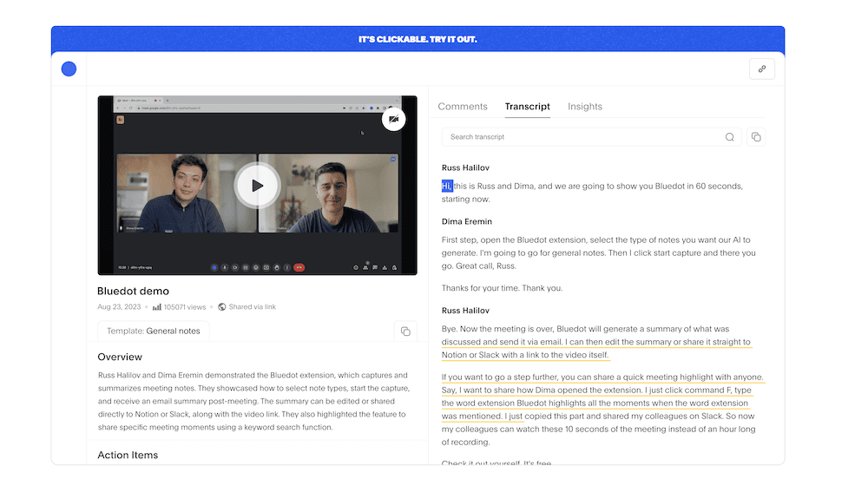Image resolution: width=868 pixels, height=499 pixels.
Task: Click the 'It's clickable. Try it out.' banner
Action: click(x=418, y=39)
